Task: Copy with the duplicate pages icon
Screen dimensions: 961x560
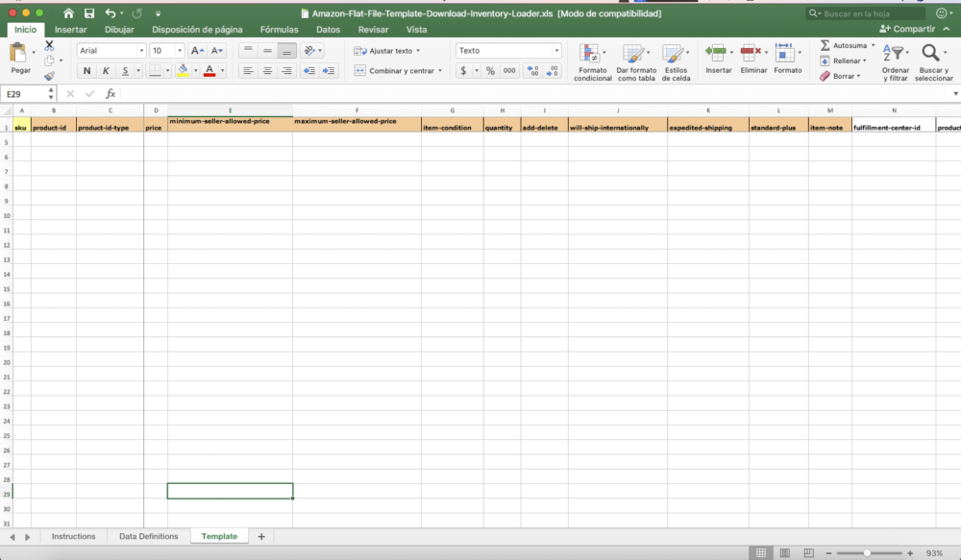Action: point(50,61)
